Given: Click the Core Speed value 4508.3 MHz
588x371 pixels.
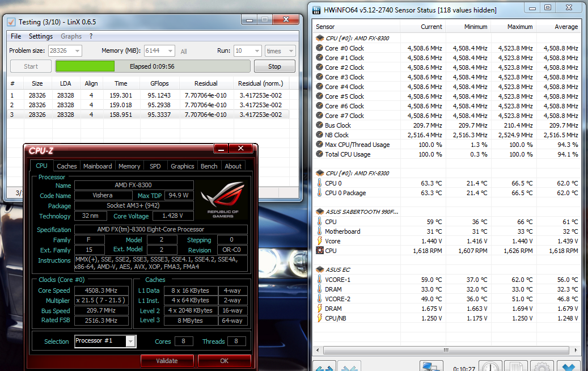Looking at the screenshot, I should point(101,290).
